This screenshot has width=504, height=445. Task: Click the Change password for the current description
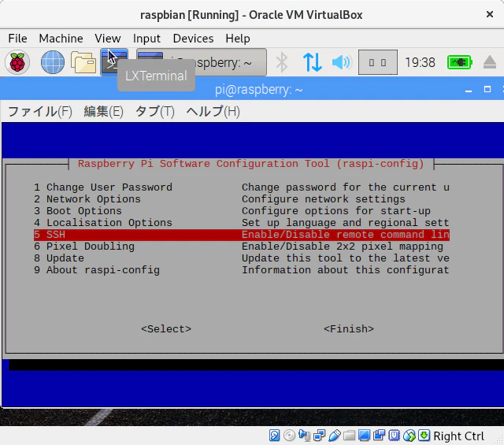(x=346, y=187)
